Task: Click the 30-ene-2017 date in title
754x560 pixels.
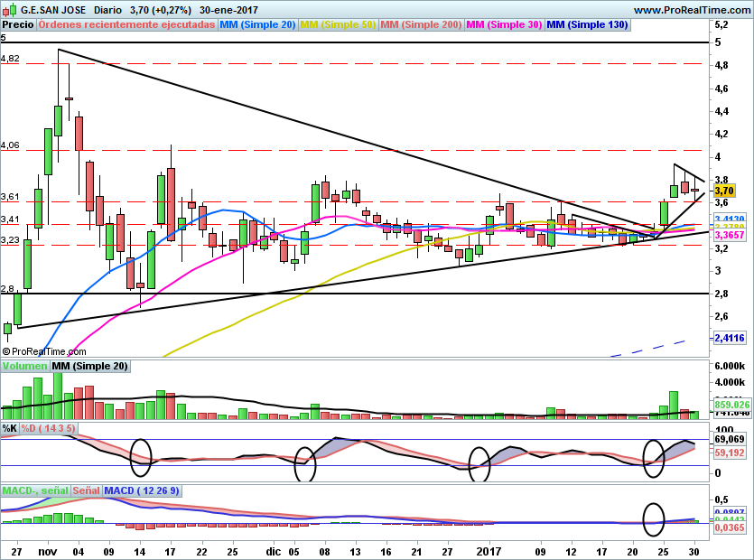Action: (x=228, y=10)
